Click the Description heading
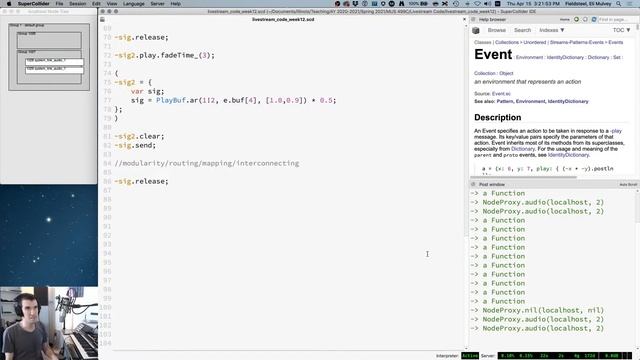Screen dimensions: 640x360 498,118
